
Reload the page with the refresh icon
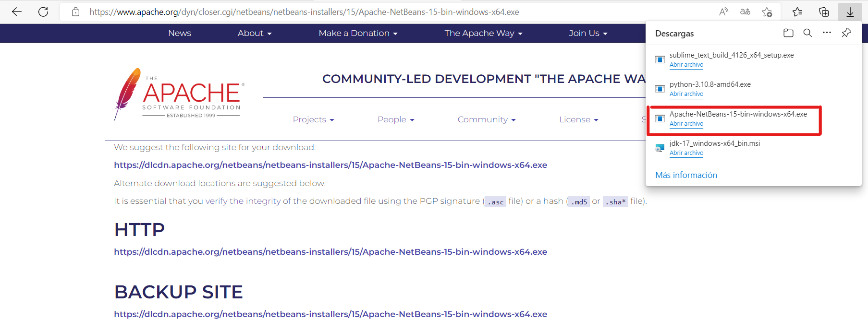pyautogui.click(x=43, y=12)
